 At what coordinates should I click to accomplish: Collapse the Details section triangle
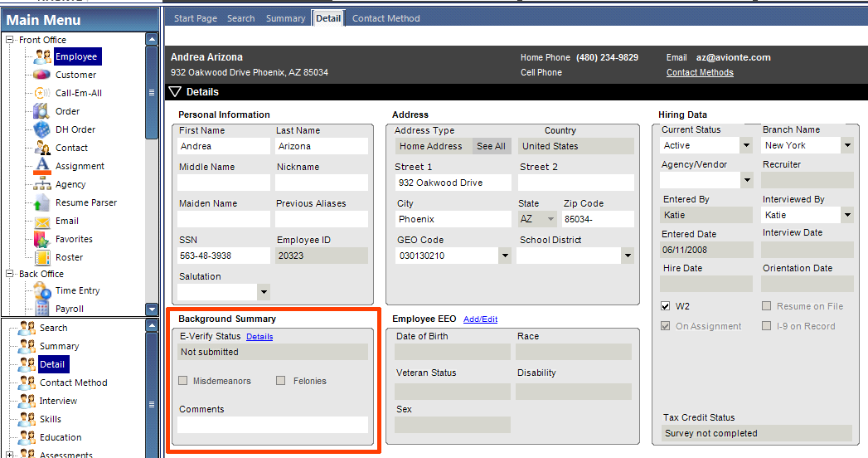[175, 92]
